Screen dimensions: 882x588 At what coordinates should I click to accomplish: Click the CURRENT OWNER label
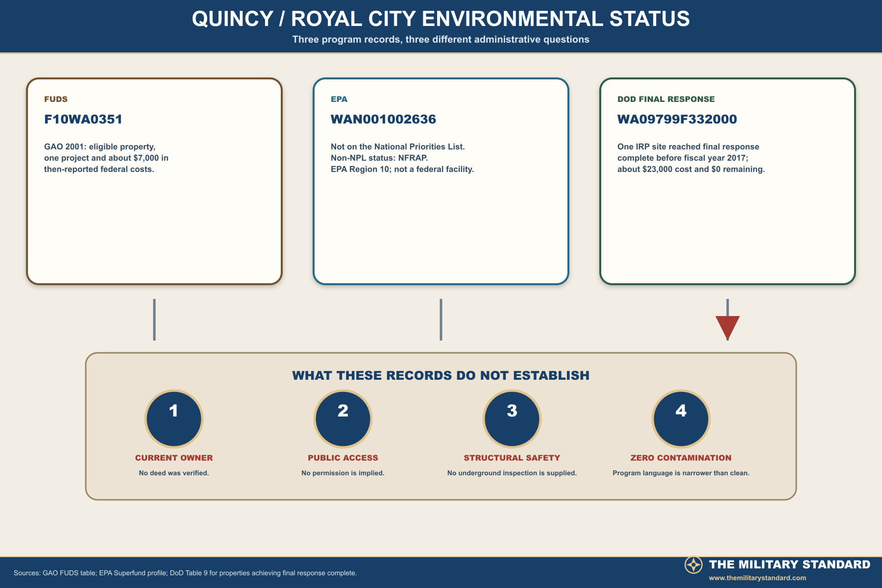click(x=174, y=458)
